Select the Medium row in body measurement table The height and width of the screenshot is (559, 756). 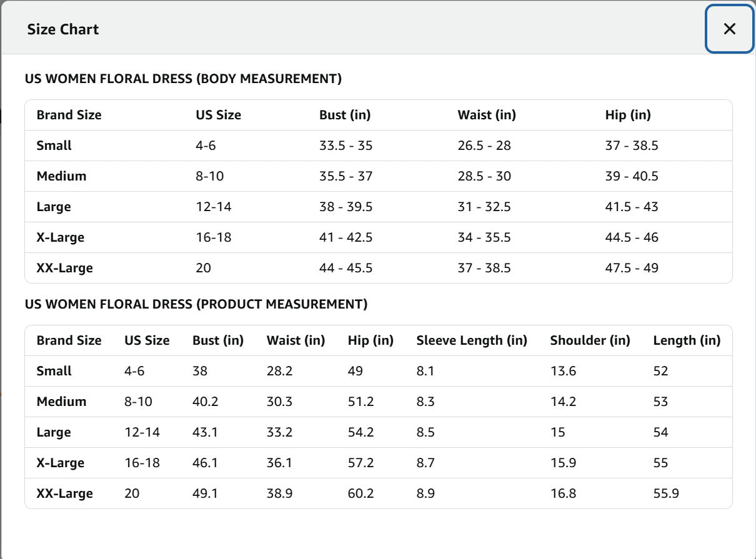click(x=378, y=176)
